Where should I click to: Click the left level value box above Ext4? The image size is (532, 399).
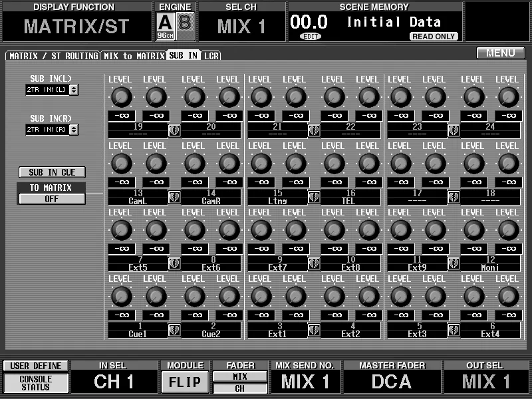coord(474,315)
